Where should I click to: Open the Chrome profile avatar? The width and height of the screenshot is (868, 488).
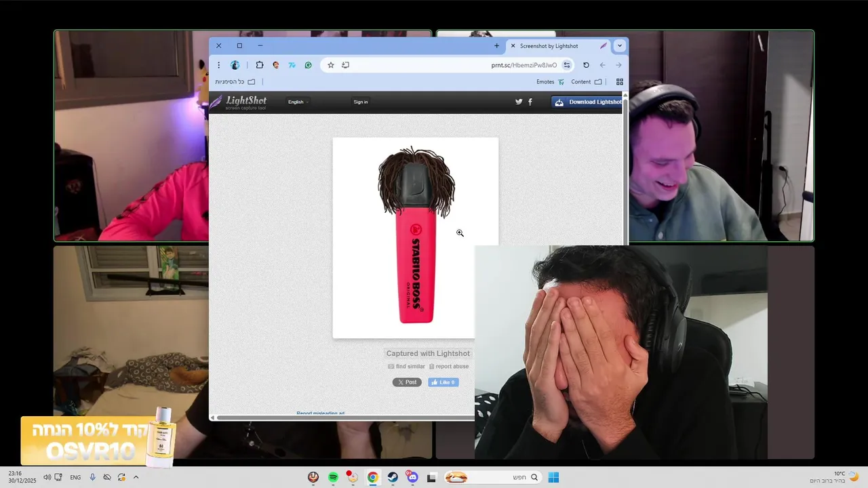coord(235,65)
